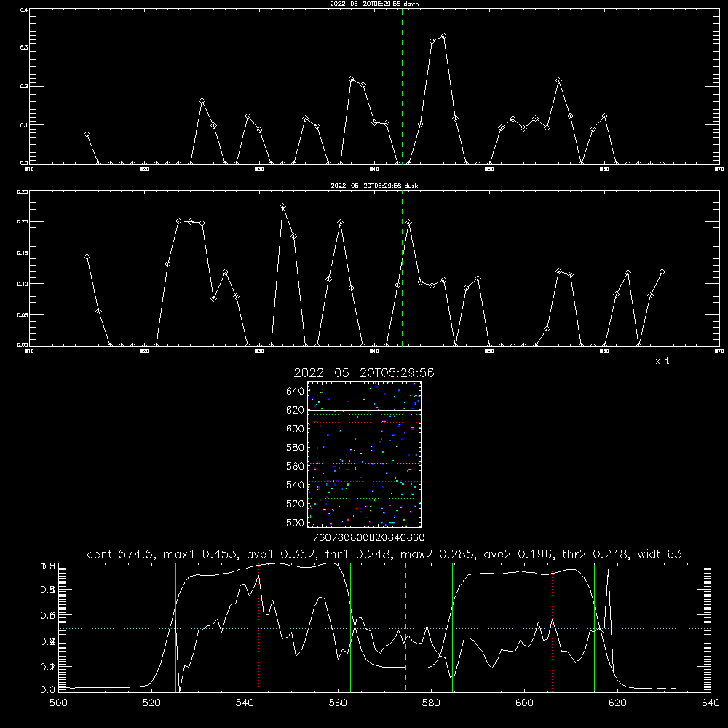Select the 'ave1 0.352' value

282,554
